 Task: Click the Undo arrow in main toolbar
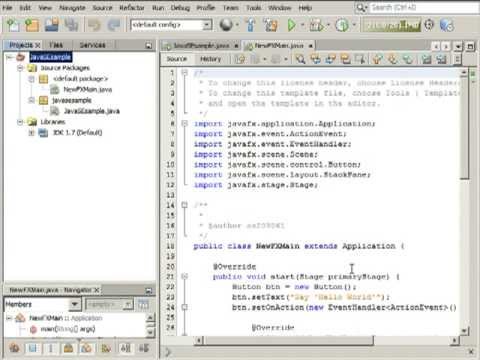94,25
